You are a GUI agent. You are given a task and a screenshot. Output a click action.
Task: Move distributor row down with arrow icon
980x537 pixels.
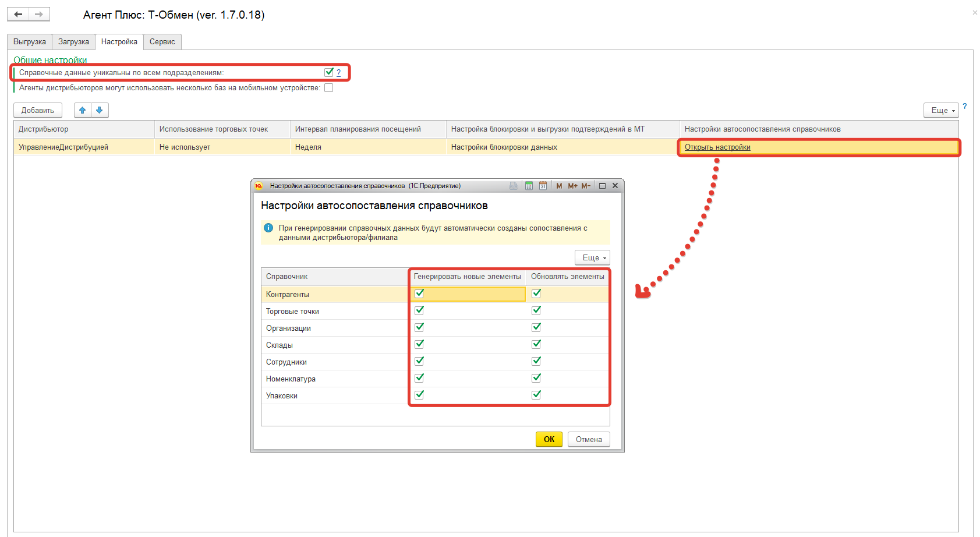pos(100,110)
